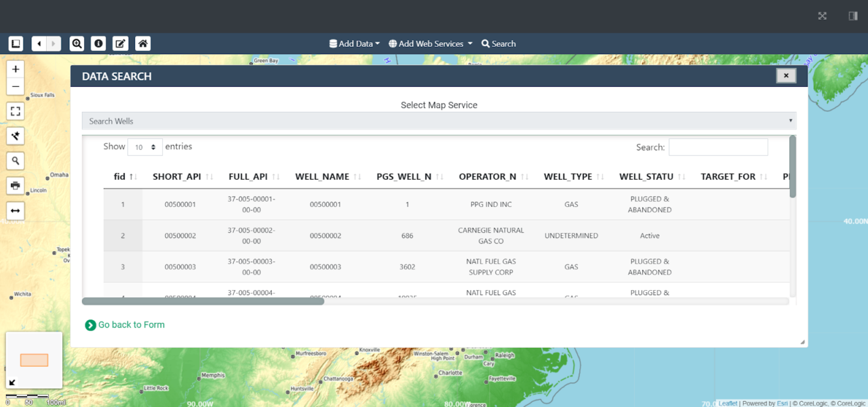Image resolution: width=868 pixels, height=407 pixels.
Task: Expand the Add Web Services dropdown
Action: (431, 44)
